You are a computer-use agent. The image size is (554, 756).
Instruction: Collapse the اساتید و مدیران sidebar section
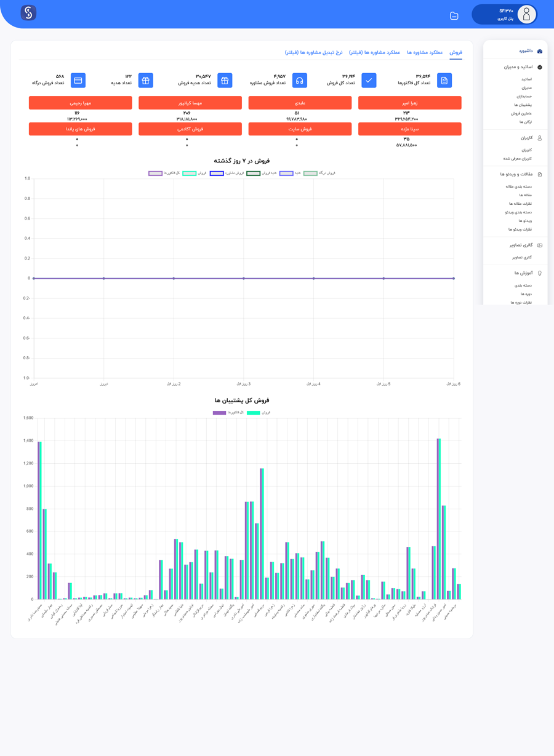point(518,67)
